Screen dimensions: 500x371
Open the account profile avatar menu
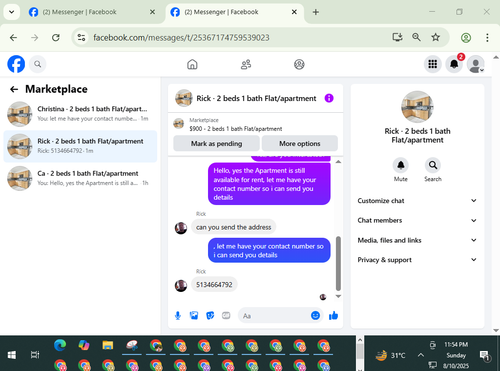pos(476,64)
